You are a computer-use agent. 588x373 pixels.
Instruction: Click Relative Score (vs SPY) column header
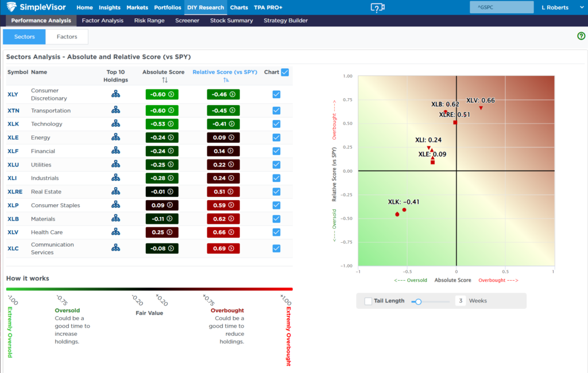pos(225,72)
